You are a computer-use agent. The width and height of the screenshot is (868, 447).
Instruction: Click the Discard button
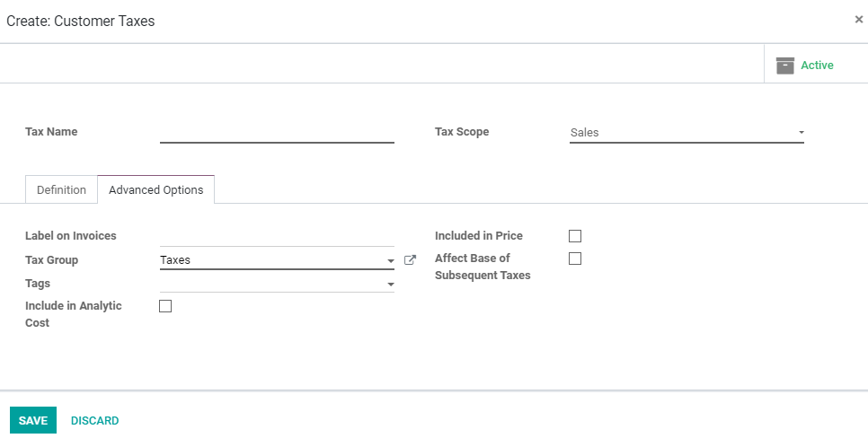94,421
